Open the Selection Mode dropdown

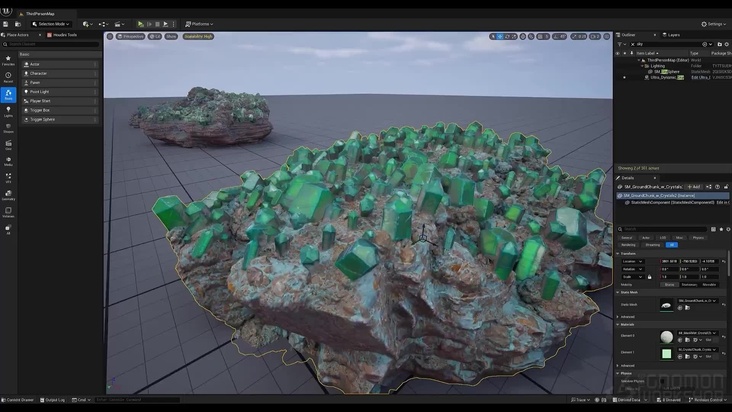click(x=51, y=24)
